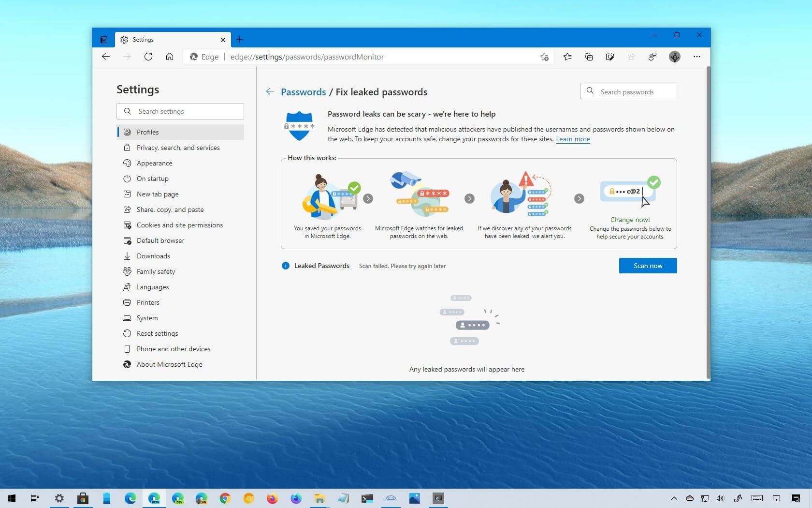This screenshot has width=812, height=508.
Task: Open the notification center icon
Action: coord(796,498)
